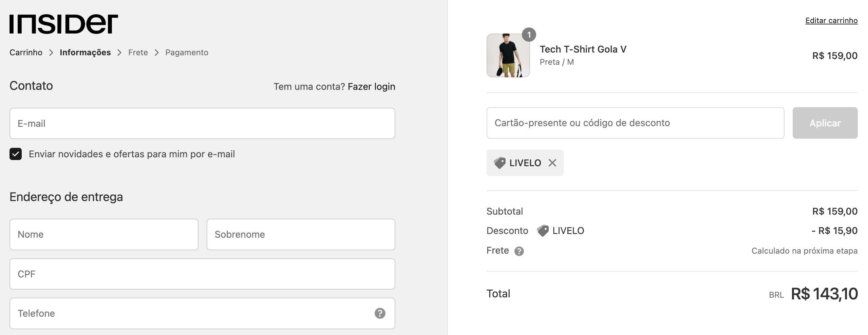The height and width of the screenshot is (335, 868).
Task: Click the Pagamento breadcrumb step
Action: coord(187,53)
